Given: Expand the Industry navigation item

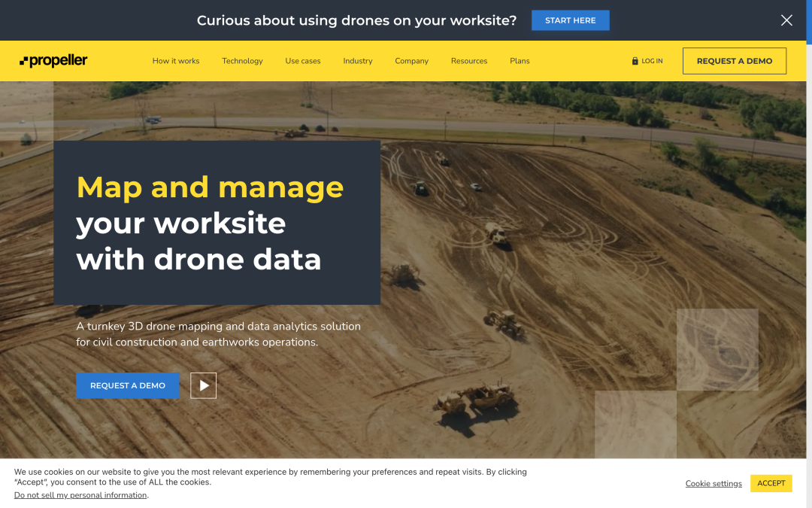Looking at the screenshot, I should (357, 61).
